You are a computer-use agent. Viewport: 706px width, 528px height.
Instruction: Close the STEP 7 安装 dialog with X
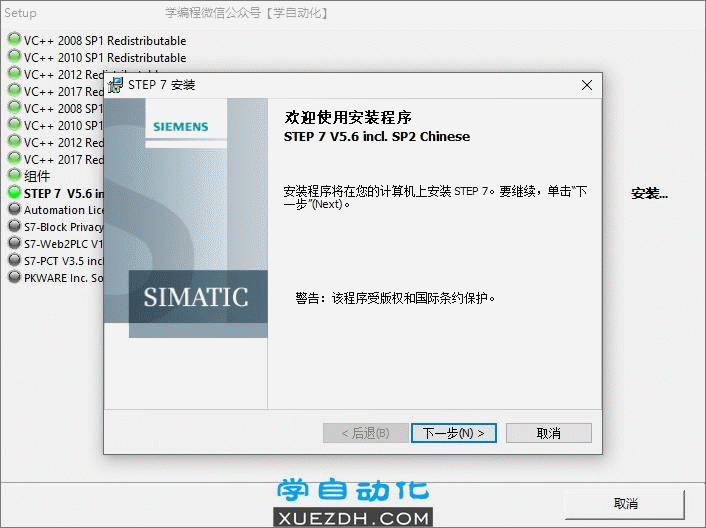(587, 85)
